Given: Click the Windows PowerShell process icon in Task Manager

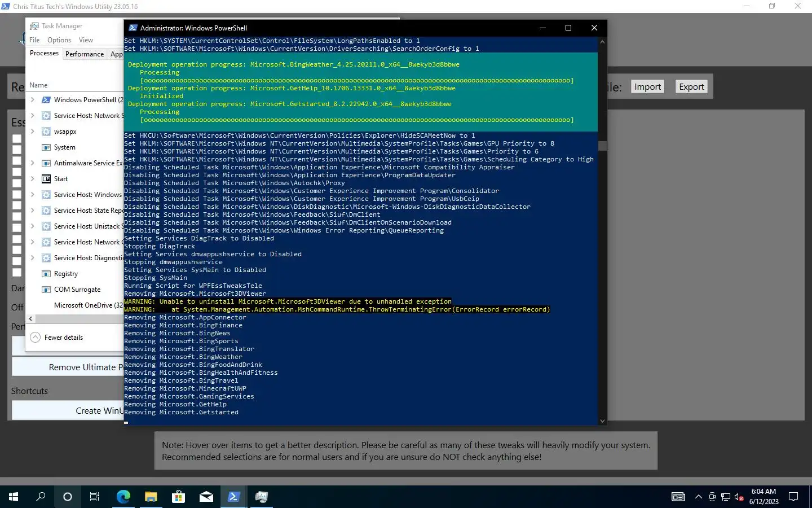Looking at the screenshot, I should point(46,100).
